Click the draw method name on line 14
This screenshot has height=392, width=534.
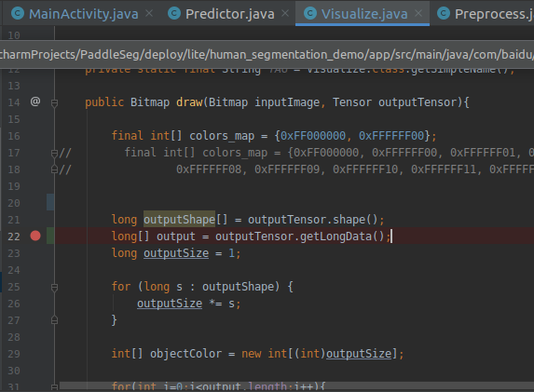pos(189,102)
